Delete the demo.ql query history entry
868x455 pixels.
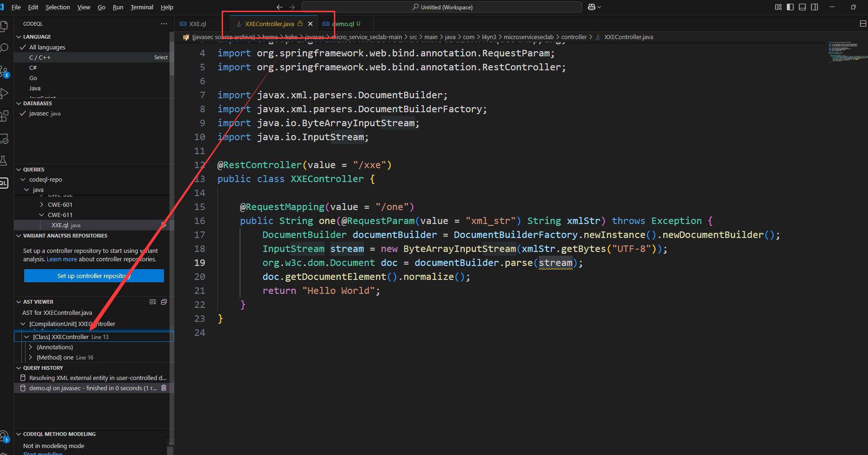tap(163, 388)
